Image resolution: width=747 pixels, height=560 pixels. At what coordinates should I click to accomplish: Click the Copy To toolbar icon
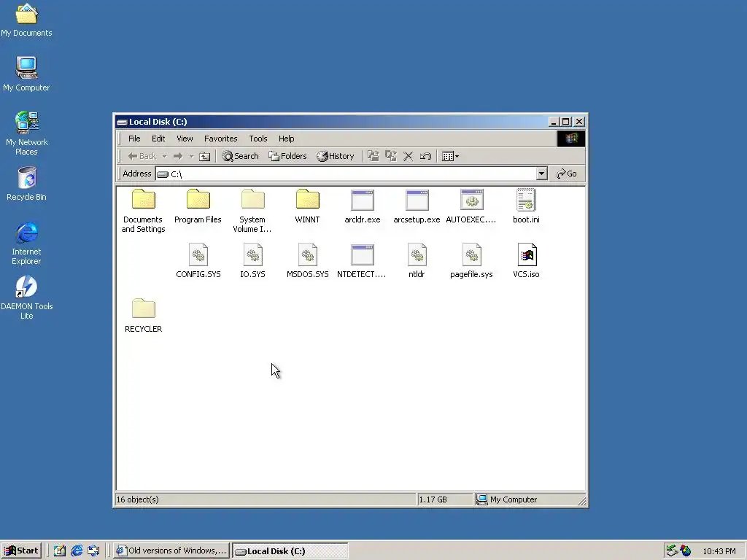(x=391, y=156)
